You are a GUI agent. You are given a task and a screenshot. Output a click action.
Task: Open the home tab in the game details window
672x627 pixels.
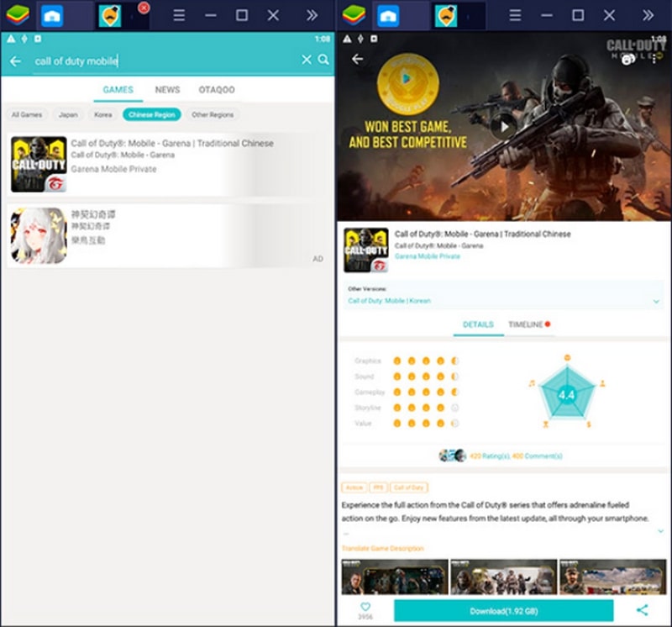388,16
